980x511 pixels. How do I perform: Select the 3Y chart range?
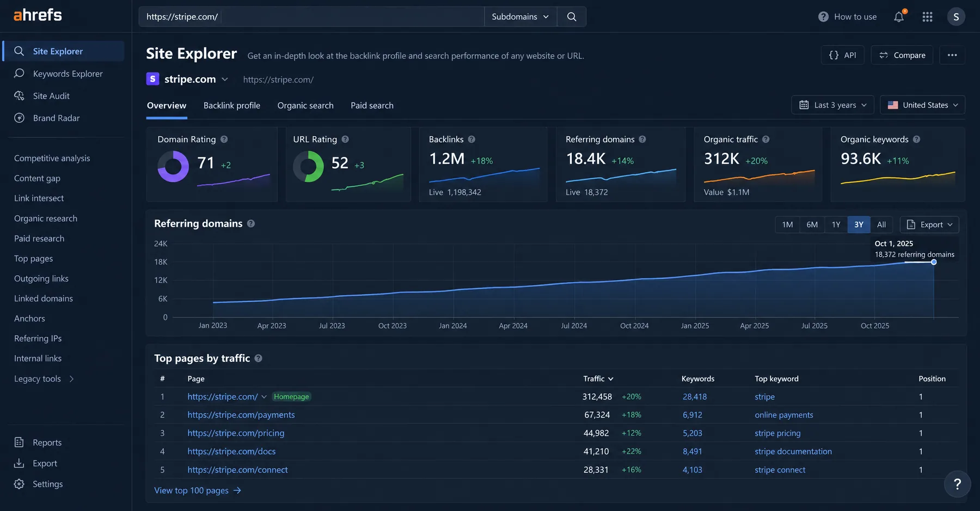tap(859, 224)
